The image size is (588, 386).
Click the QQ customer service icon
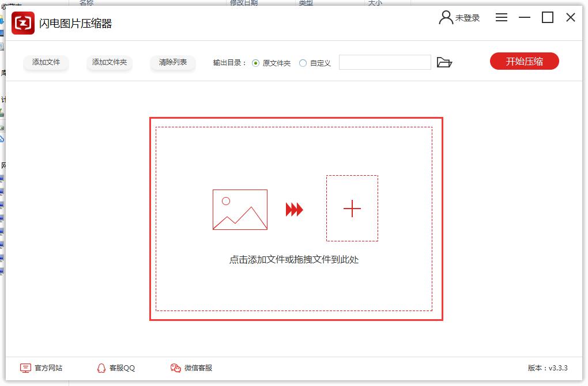click(101, 368)
